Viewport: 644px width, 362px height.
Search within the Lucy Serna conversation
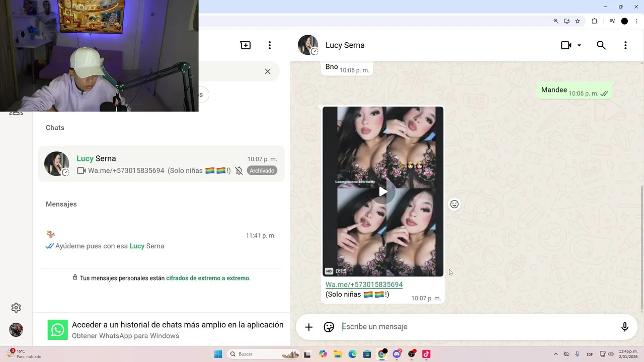pyautogui.click(x=601, y=45)
